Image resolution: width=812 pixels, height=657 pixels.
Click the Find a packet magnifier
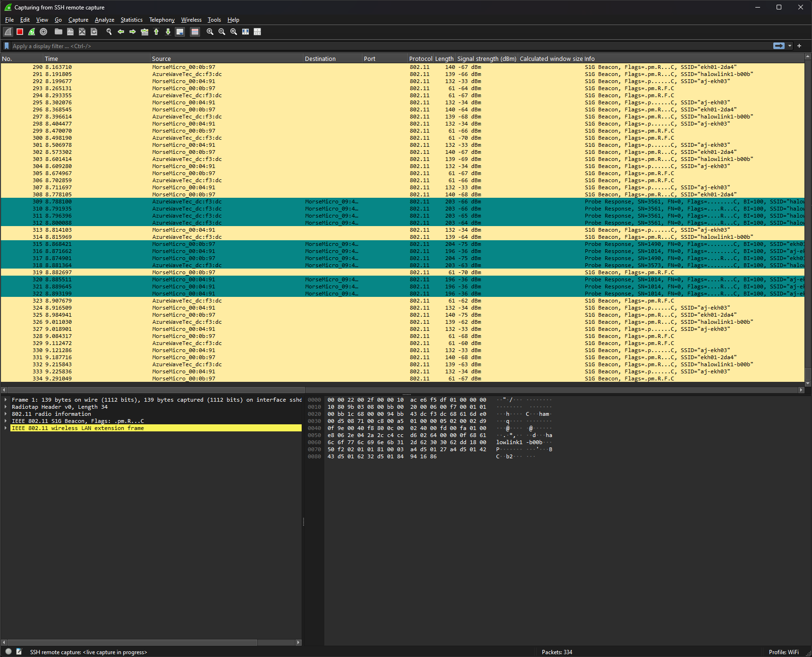109,32
